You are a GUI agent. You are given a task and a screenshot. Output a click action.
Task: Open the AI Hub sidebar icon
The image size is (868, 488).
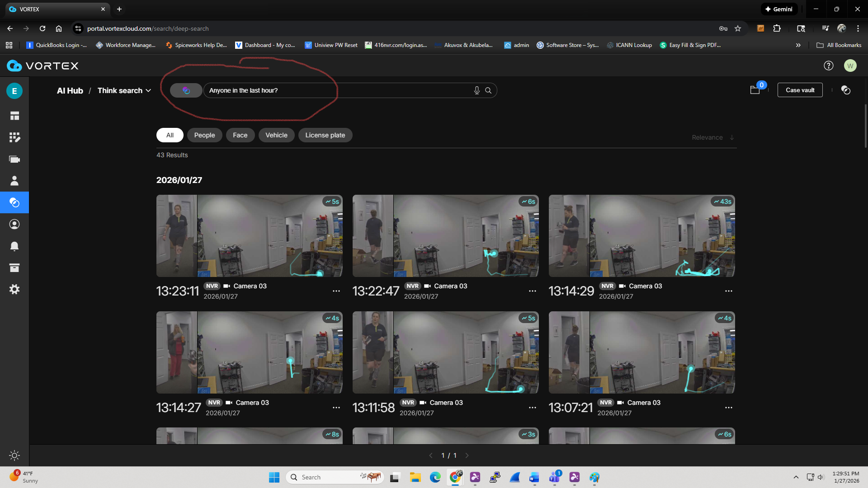point(14,202)
